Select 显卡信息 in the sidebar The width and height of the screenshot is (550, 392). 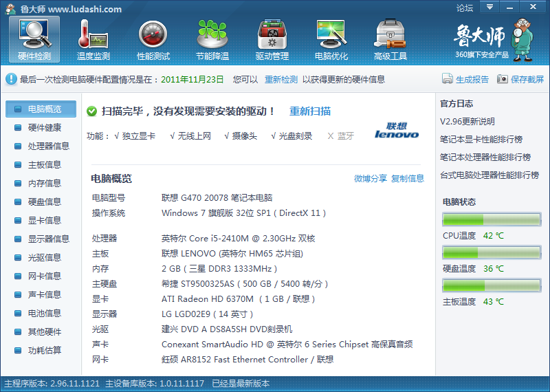tap(44, 220)
